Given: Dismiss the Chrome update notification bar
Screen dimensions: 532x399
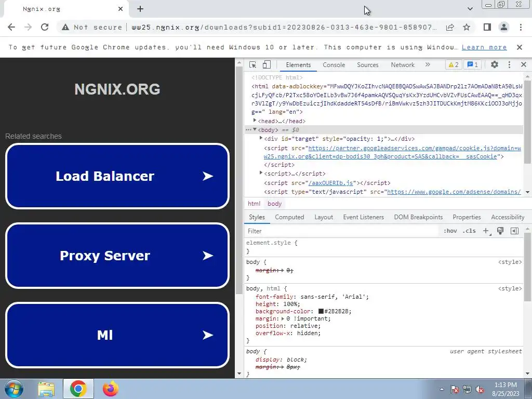Looking at the screenshot, I should (x=520, y=47).
